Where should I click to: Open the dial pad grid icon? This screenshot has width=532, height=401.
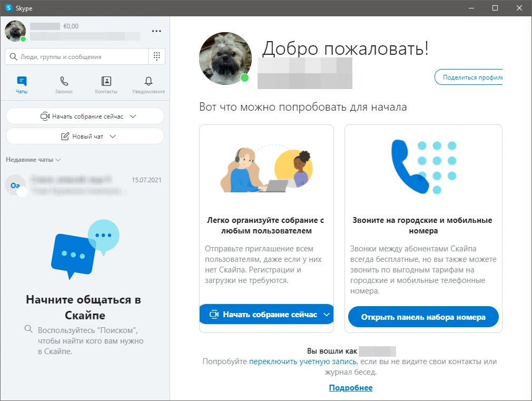click(157, 56)
